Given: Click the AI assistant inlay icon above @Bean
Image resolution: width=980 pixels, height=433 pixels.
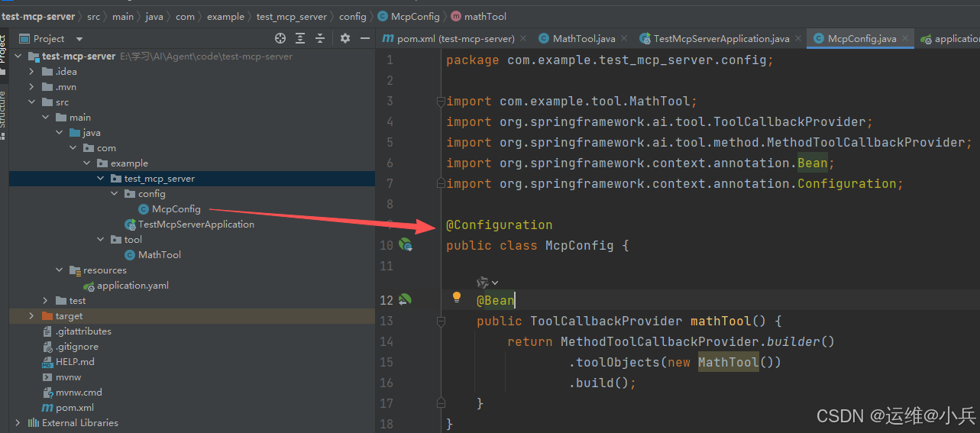Looking at the screenshot, I should 483,283.
